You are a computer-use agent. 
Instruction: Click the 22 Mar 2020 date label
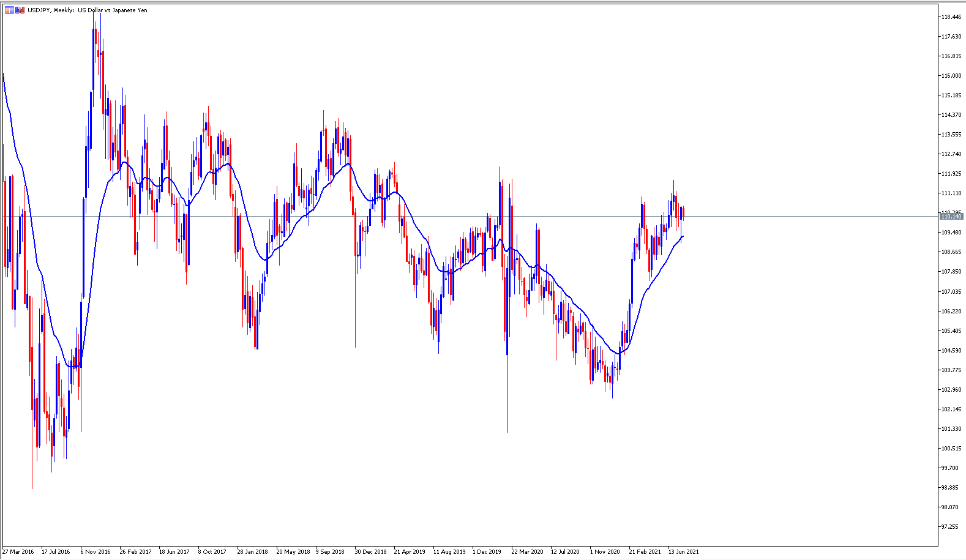528,552
